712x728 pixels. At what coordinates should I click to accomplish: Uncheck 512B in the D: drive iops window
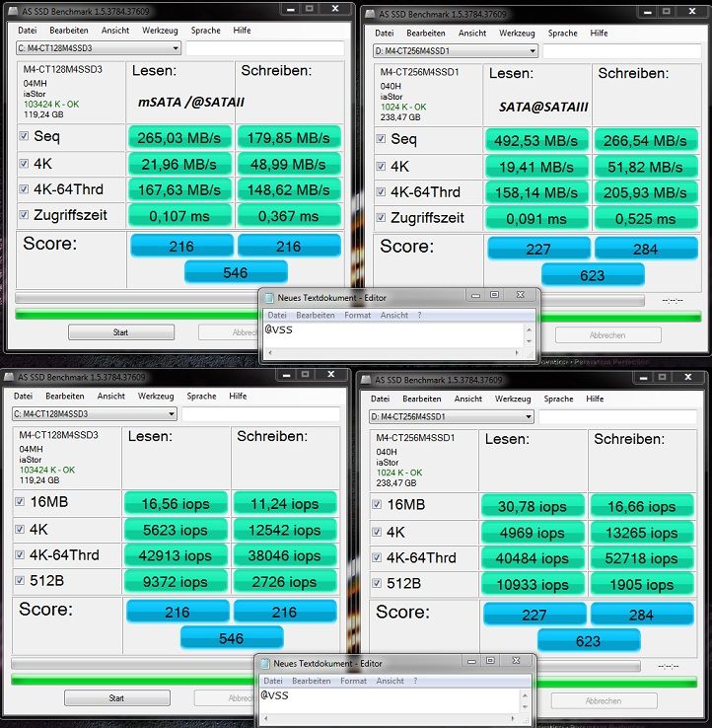click(x=377, y=583)
